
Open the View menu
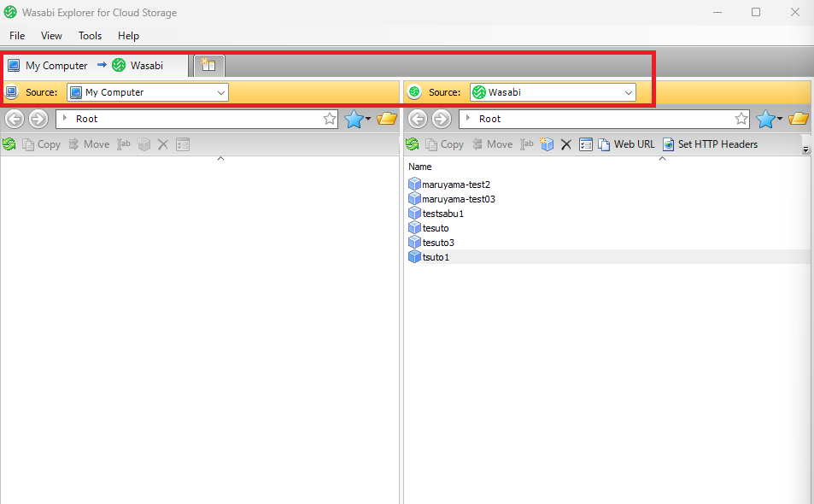click(x=51, y=36)
